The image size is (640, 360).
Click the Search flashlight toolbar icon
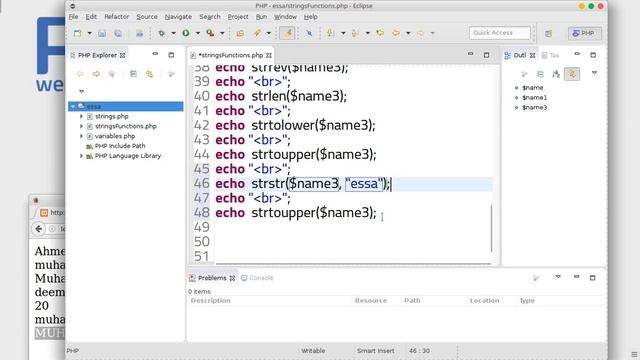pyautogui.click(x=257, y=33)
